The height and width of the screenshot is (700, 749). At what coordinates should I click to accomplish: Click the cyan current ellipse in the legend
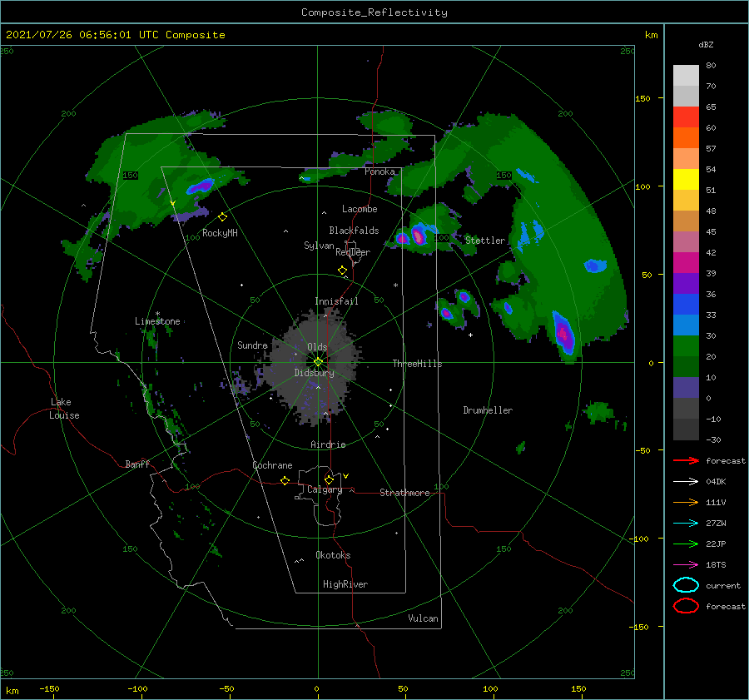pyautogui.click(x=686, y=585)
